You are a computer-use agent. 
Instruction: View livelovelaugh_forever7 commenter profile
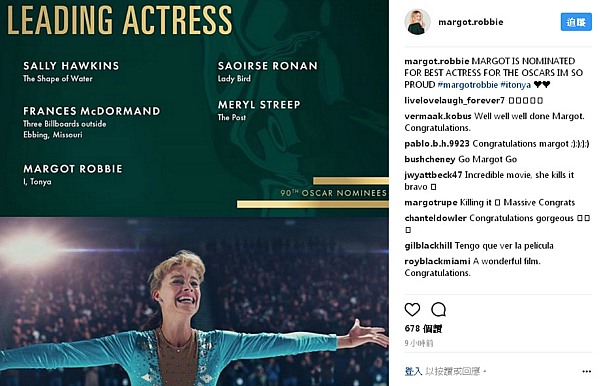(x=455, y=101)
